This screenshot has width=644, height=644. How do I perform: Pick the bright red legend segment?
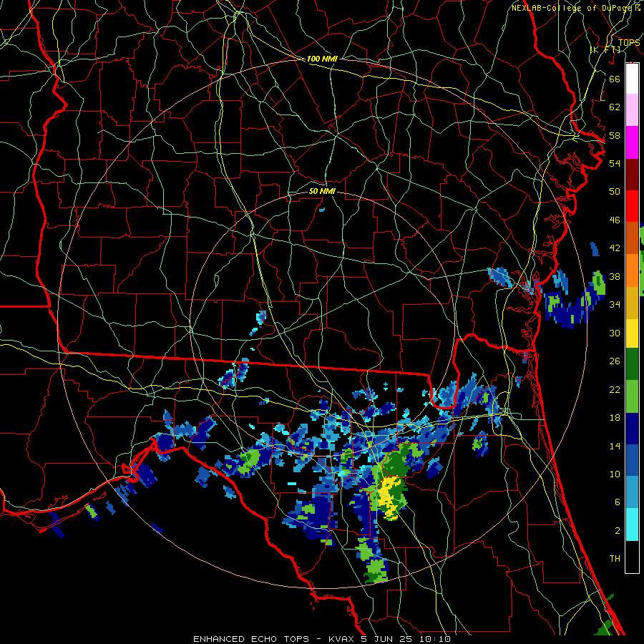click(632, 206)
